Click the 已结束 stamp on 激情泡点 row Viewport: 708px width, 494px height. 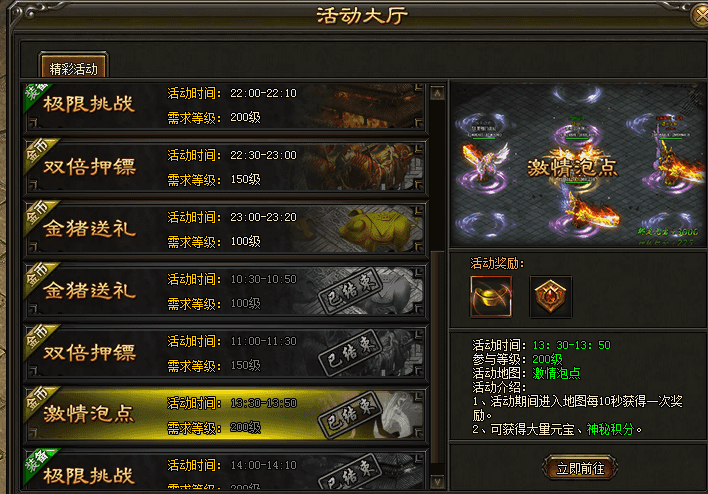point(350,415)
